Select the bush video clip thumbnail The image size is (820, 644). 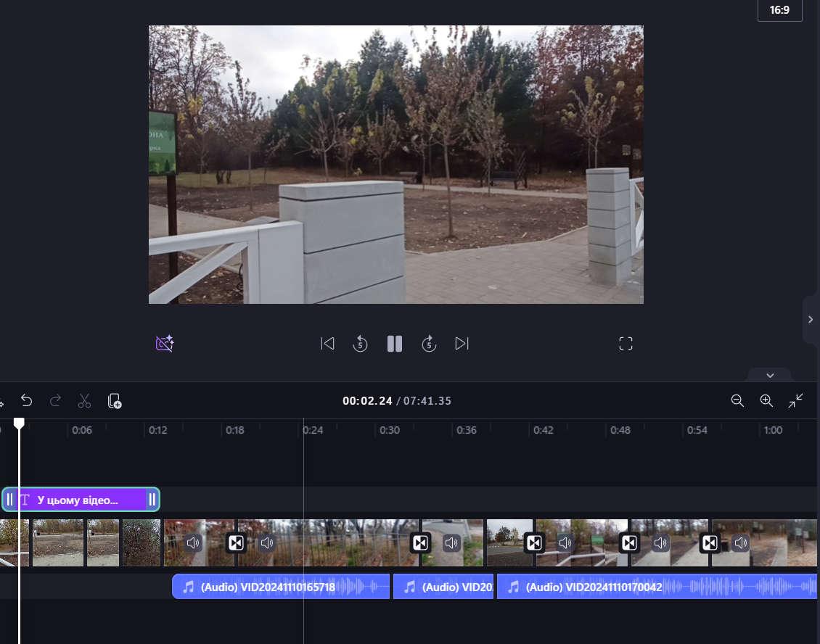pos(142,542)
